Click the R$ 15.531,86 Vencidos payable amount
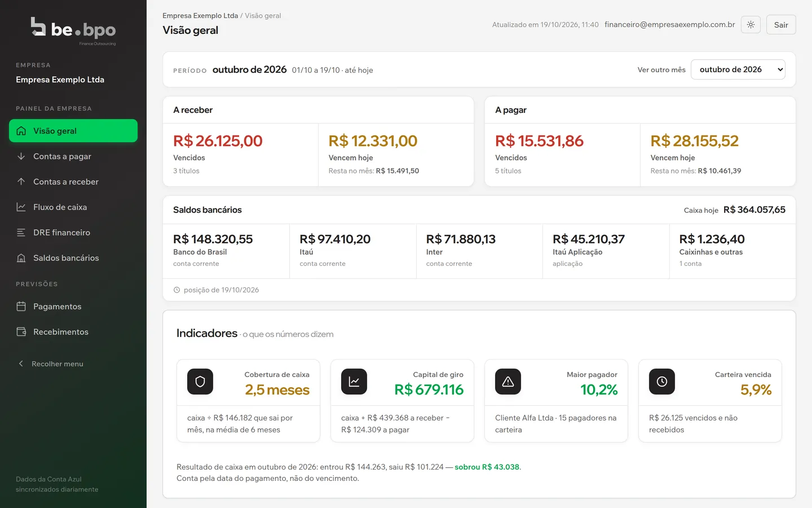Image resolution: width=812 pixels, height=508 pixels. [x=539, y=141]
